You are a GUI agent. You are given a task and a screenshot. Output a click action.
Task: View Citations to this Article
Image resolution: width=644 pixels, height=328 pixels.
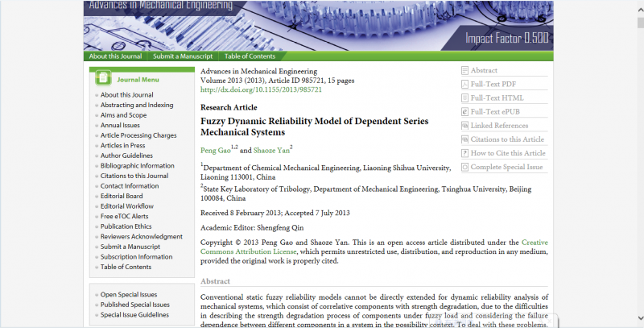tap(507, 139)
